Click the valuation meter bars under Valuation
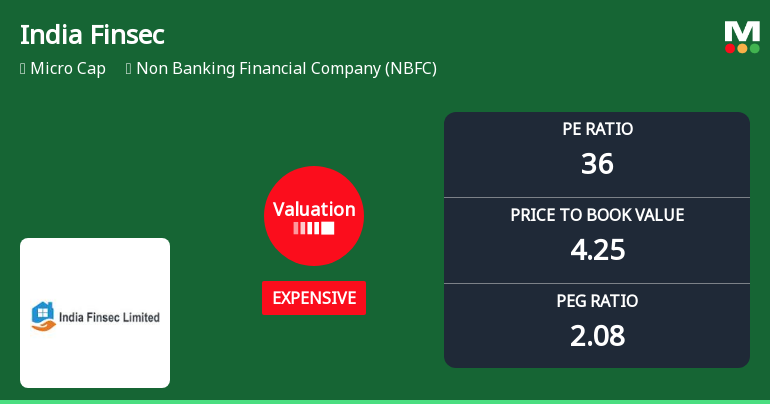The image size is (770, 404). (x=314, y=229)
